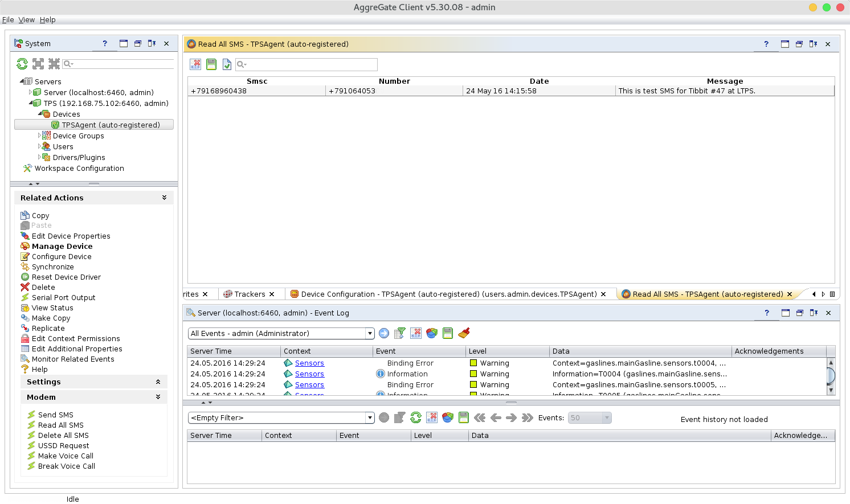
Task: Jump to first event history page
Action: tap(480, 417)
